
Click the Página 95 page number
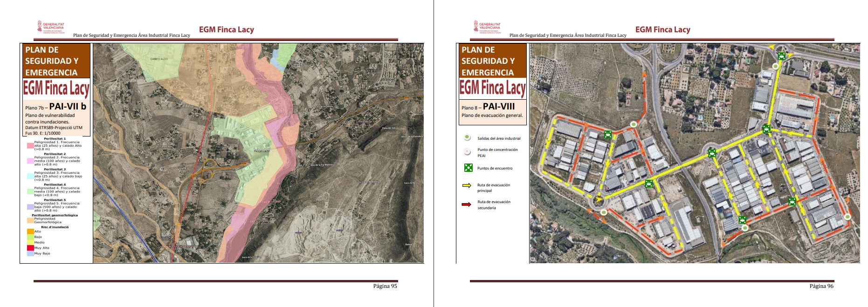pyautogui.click(x=385, y=286)
